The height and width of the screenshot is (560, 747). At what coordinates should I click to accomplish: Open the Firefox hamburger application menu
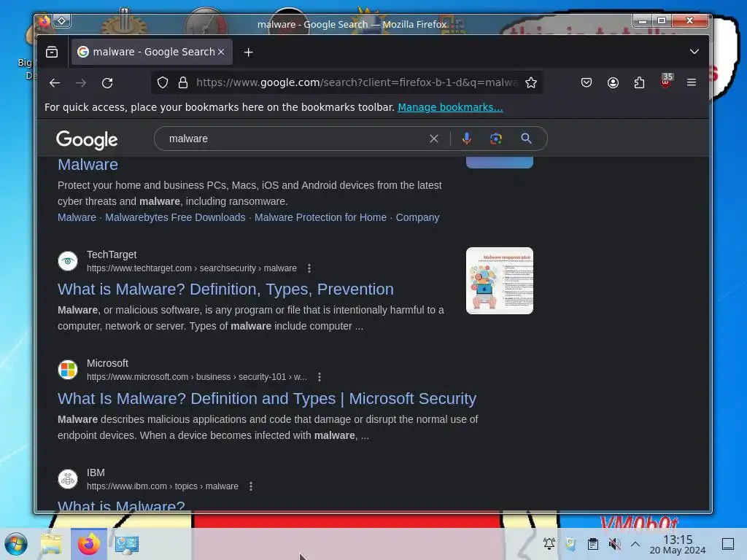click(x=692, y=82)
